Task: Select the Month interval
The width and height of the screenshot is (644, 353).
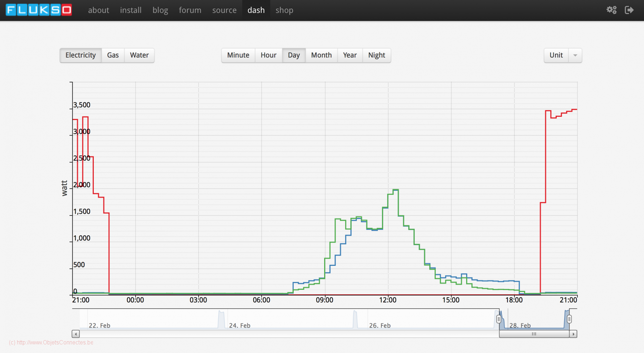Action: (321, 55)
